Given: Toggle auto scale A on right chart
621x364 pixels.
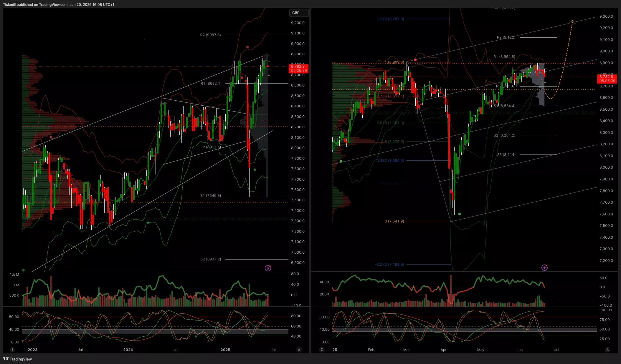Looking at the screenshot, I should [607, 350].
